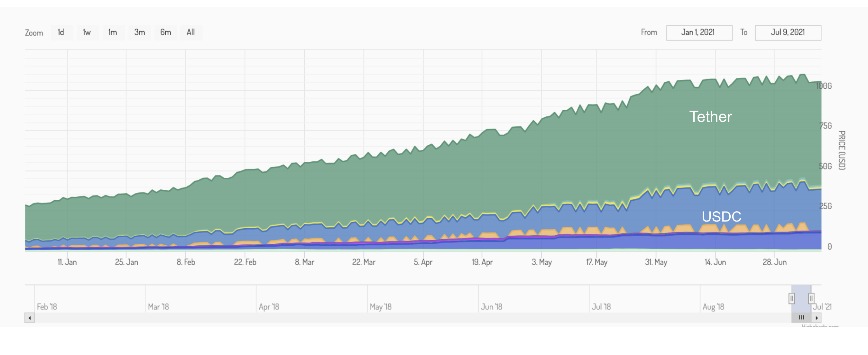
Task: Click the PRICE (USD) axis title
Action: coord(842,150)
